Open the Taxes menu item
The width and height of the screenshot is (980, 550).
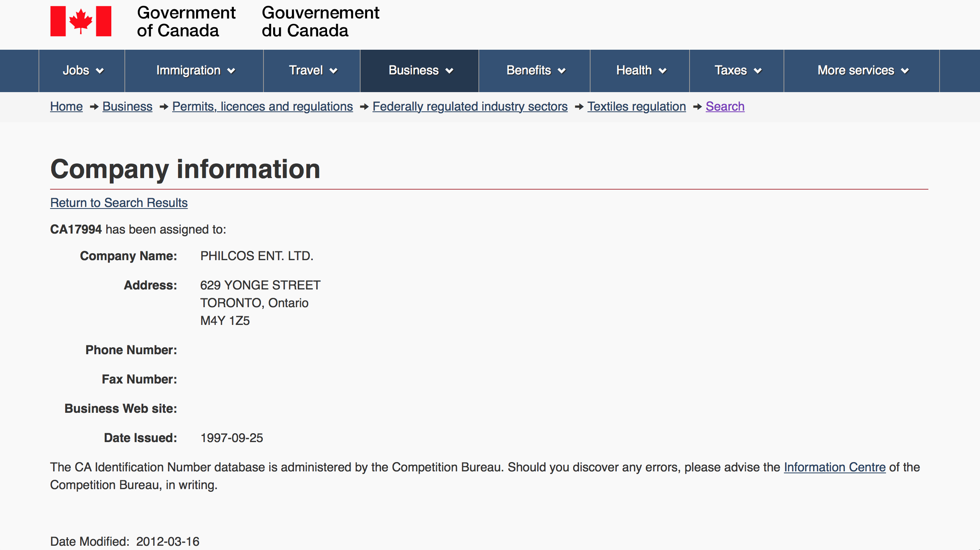(737, 71)
